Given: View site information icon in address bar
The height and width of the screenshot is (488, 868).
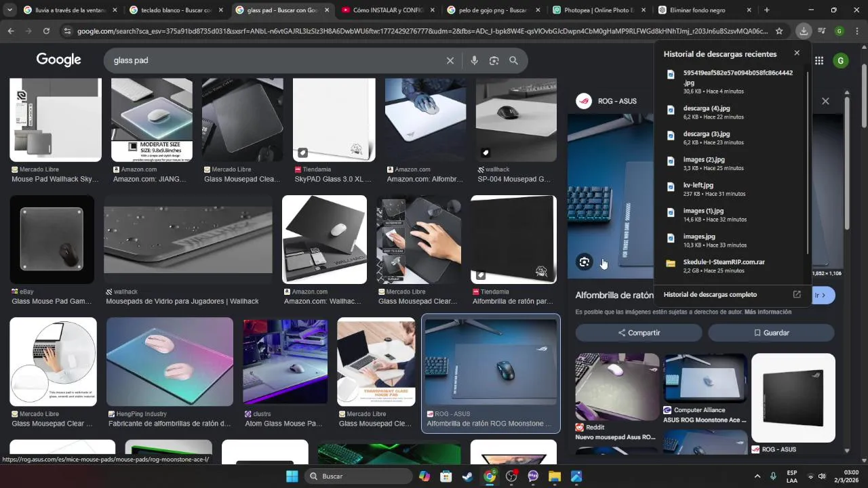Looking at the screenshot, I should [66, 30].
